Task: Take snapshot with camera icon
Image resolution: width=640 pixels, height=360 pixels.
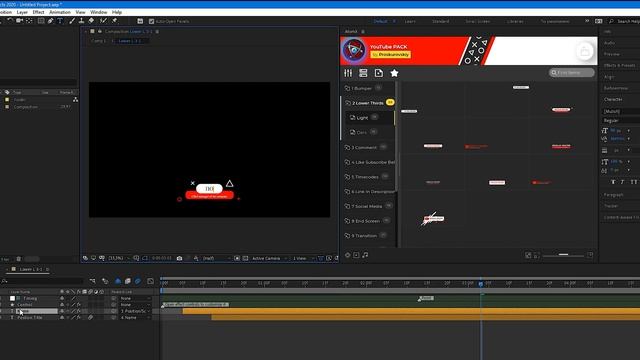Action: point(179,258)
